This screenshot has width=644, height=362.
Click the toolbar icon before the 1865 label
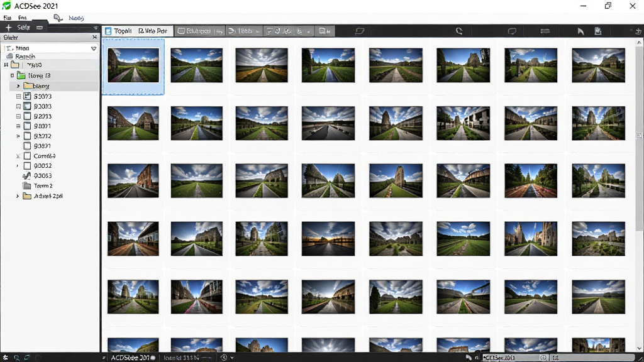click(231, 31)
